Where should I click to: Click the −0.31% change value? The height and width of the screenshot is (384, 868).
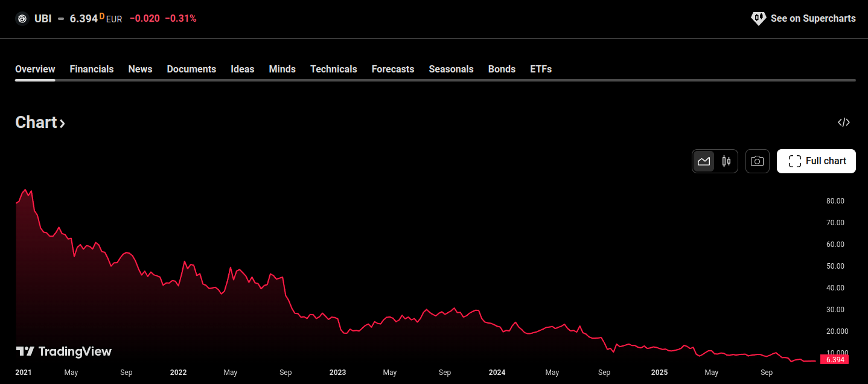click(x=180, y=19)
